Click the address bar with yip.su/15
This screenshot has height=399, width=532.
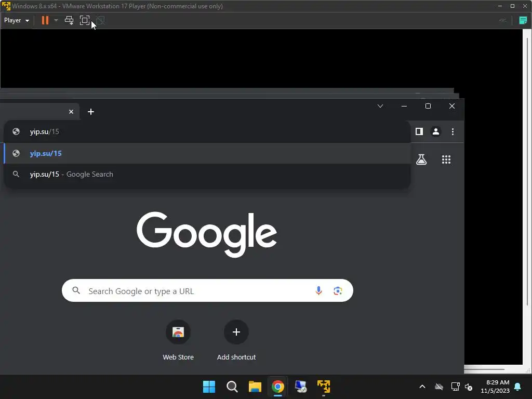[x=207, y=131]
